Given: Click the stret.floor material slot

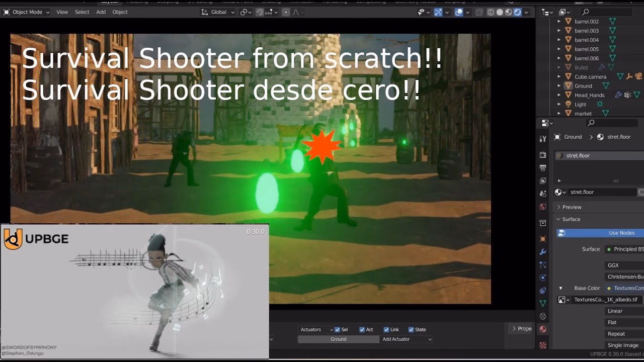Looking at the screenshot, I should point(600,156).
